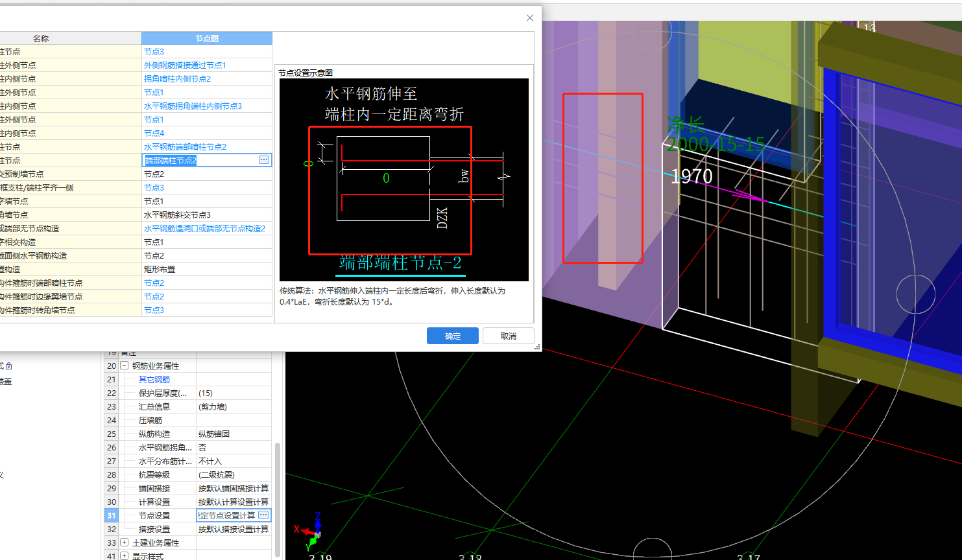Select 水平钢筋遇洞口或端部无节点构造2 cell
The image size is (962, 560).
[207, 229]
